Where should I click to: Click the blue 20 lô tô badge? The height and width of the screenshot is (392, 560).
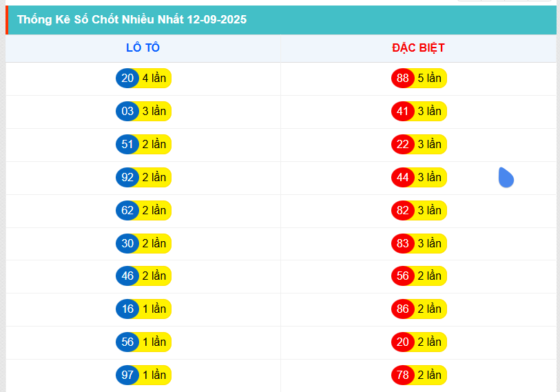[x=127, y=79]
